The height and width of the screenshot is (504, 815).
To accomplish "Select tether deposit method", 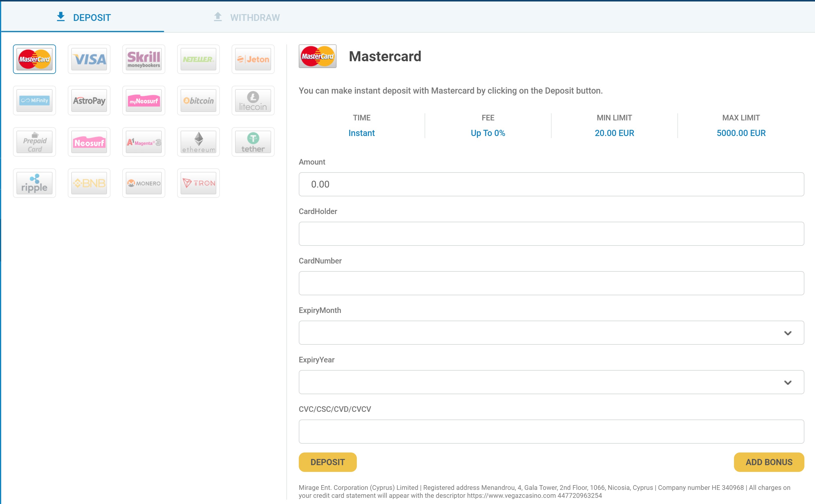I will pos(253,142).
